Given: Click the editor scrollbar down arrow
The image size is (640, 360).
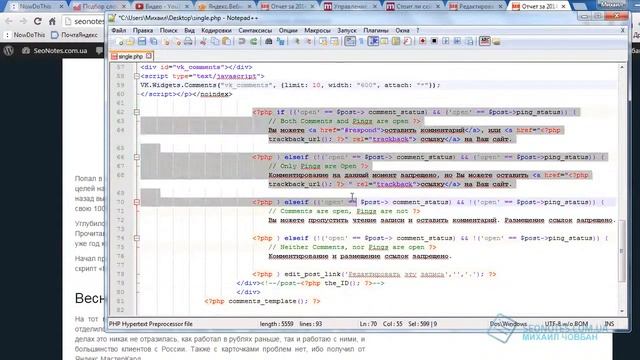Looking at the screenshot, I should coord(622,311).
